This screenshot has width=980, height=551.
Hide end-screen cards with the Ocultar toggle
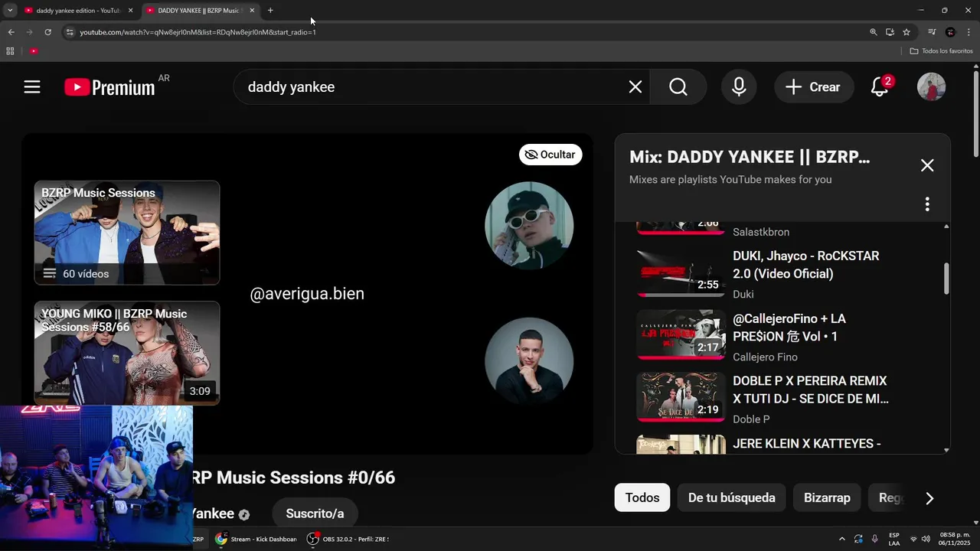click(550, 155)
